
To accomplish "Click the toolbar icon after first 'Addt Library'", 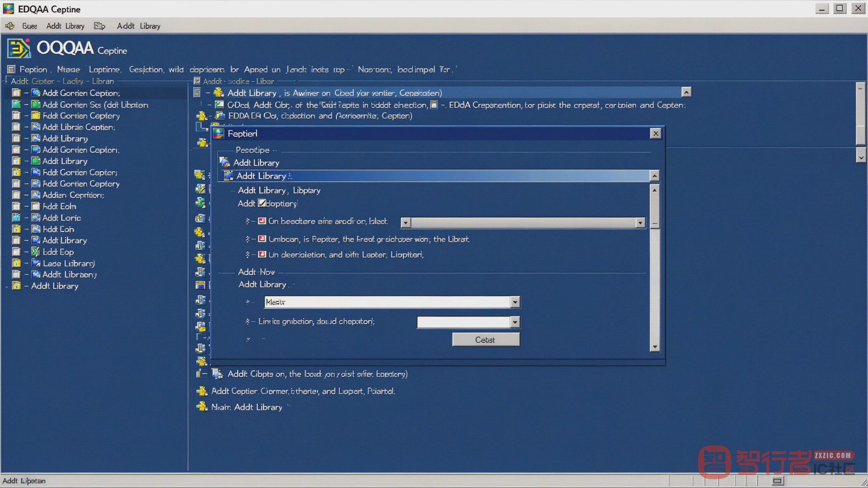I will 100,26.
